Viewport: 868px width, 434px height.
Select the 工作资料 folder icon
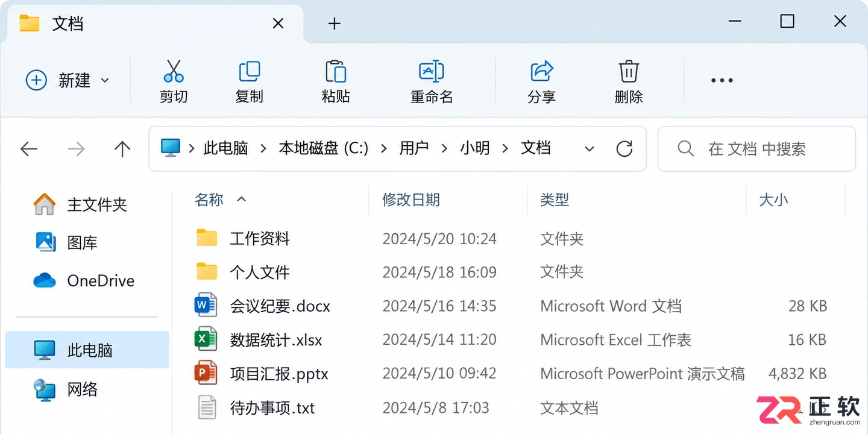[207, 238]
